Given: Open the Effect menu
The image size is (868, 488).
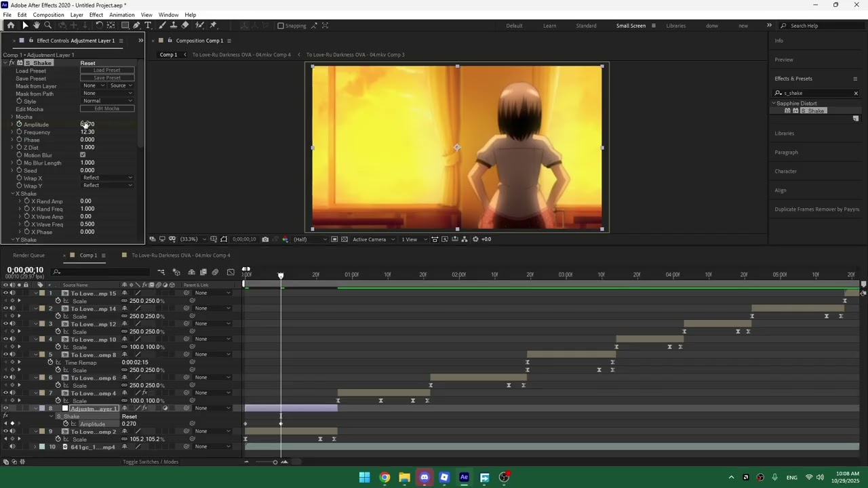Looking at the screenshot, I should click(96, 15).
